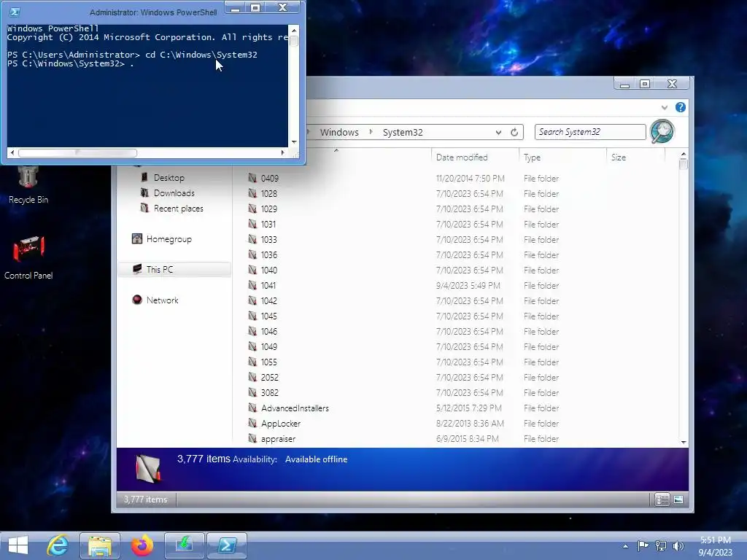Show hidden tray icons arrow

[x=625, y=546]
